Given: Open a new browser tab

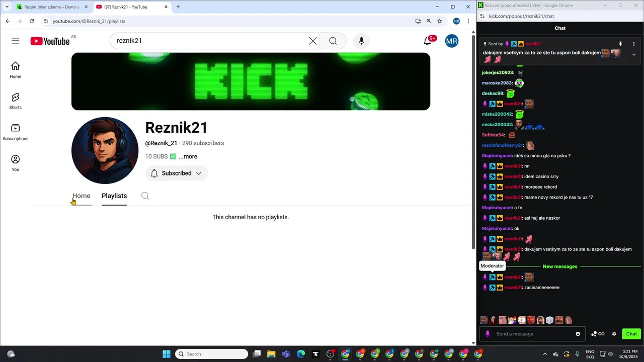Looking at the screenshot, I should (x=178, y=7).
